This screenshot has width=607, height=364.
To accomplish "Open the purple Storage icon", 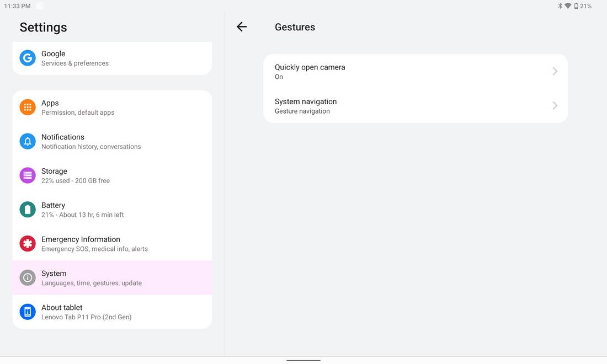I will click(x=28, y=175).
